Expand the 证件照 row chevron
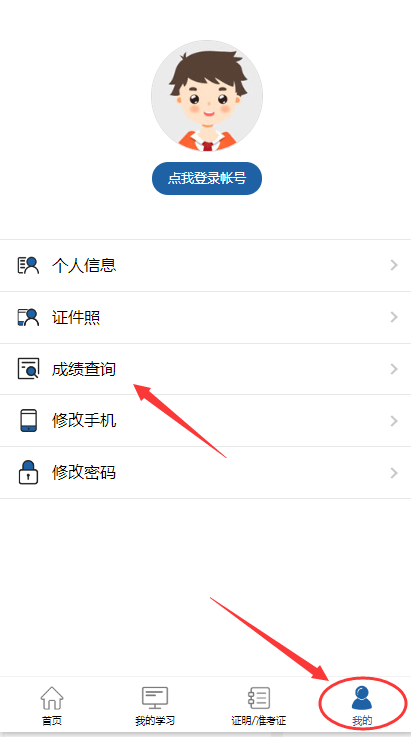The width and height of the screenshot is (411, 737). tap(394, 317)
